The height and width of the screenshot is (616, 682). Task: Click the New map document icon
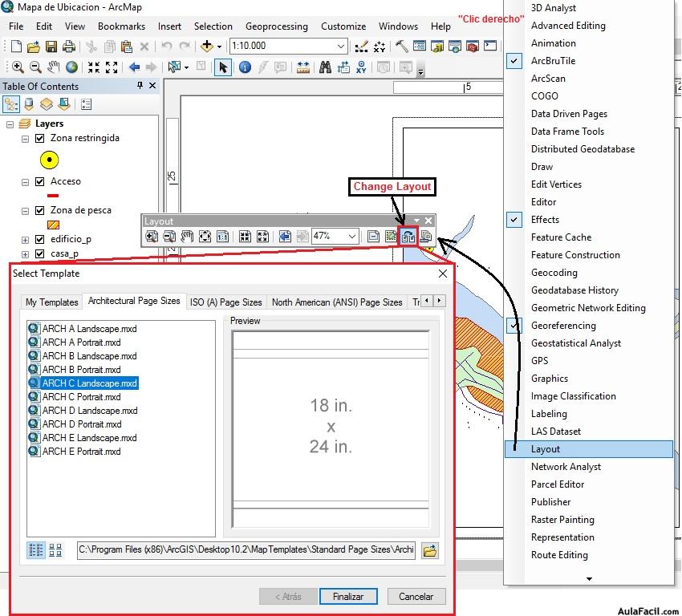16,46
